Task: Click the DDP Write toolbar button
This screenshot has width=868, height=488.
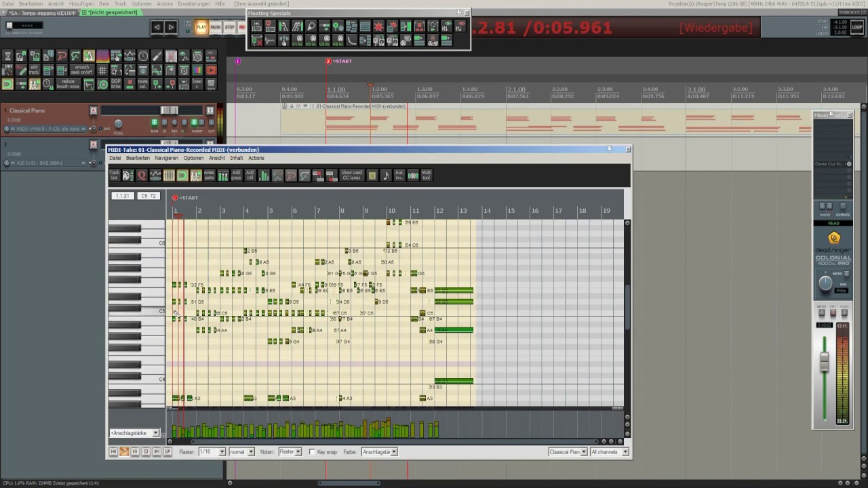Action: [116, 85]
